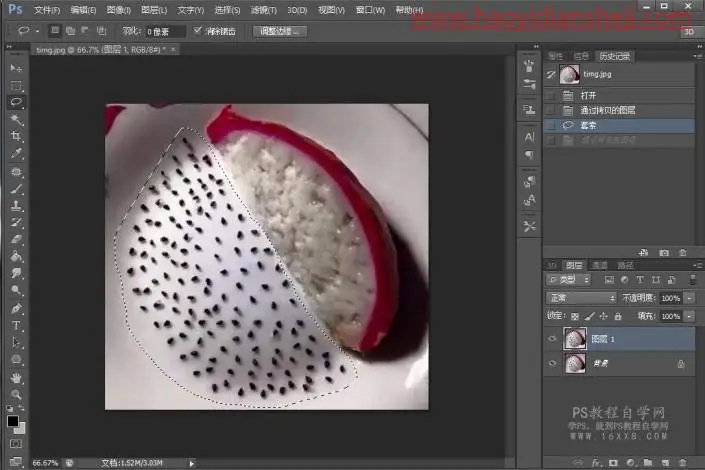Toggle Quick Mask mode icon
The width and height of the screenshot is (705, 470).
coord(16,444)
